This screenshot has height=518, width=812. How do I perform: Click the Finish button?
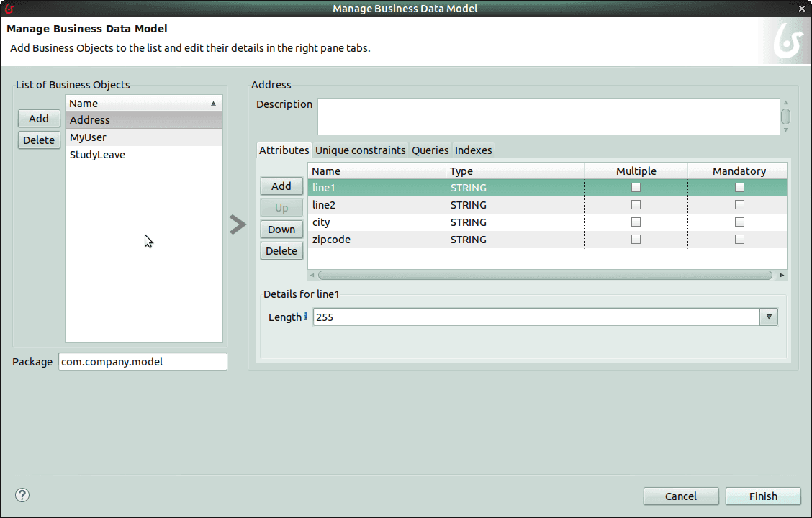763,496
